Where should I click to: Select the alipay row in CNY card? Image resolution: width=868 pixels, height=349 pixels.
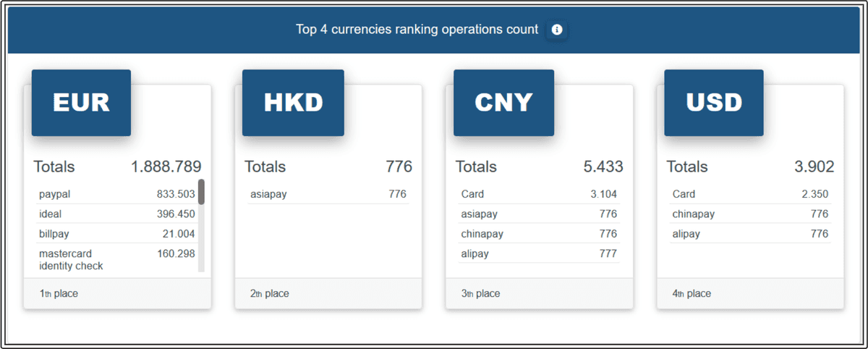(539, 253)
